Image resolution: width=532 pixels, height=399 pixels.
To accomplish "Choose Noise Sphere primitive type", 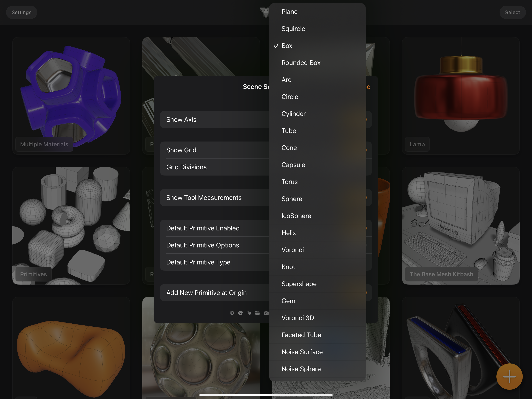I will tap(317, 369).
